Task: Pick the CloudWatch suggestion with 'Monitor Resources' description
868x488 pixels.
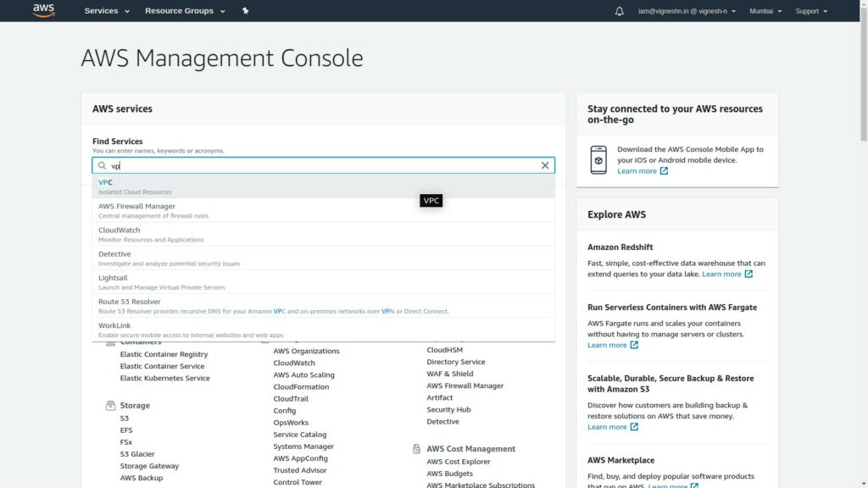Action: (x=323, y=234)
